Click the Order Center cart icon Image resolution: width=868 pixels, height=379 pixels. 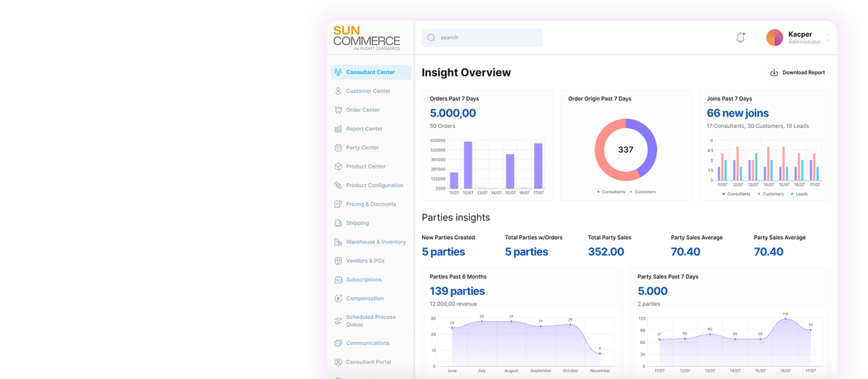[338, 110]
